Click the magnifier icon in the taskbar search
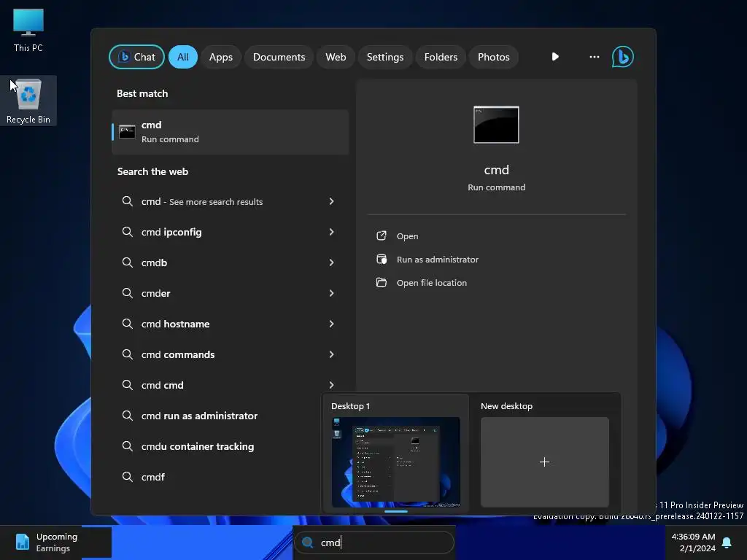The width and height of the screenshot is (747, 560). click(308, 542)
